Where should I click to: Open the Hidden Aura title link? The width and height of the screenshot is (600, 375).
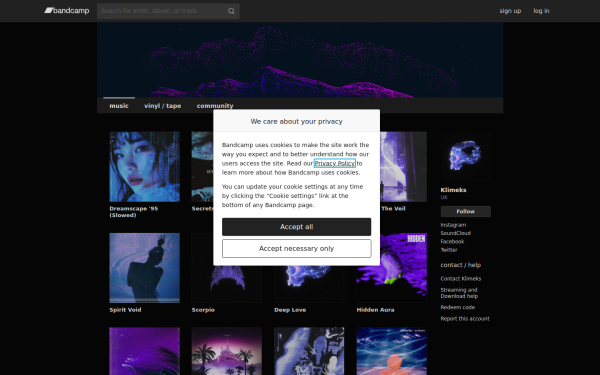[375, 310]
